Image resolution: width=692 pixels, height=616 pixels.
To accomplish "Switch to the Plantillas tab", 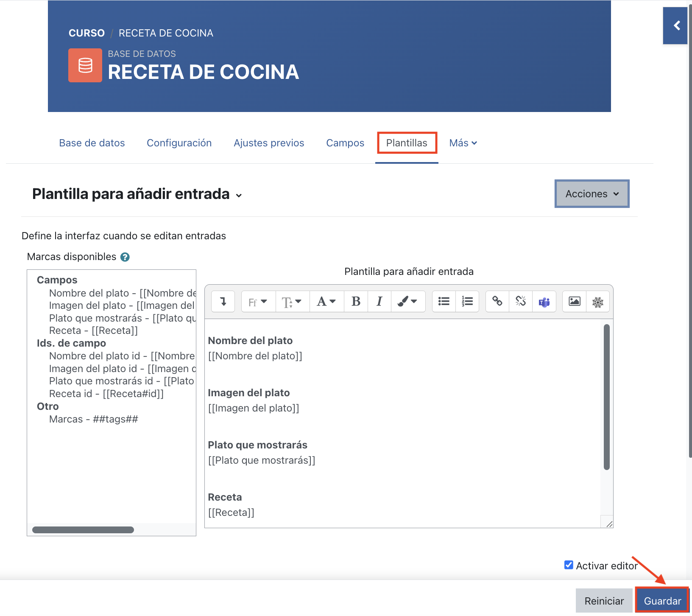I will coord(407,143).
